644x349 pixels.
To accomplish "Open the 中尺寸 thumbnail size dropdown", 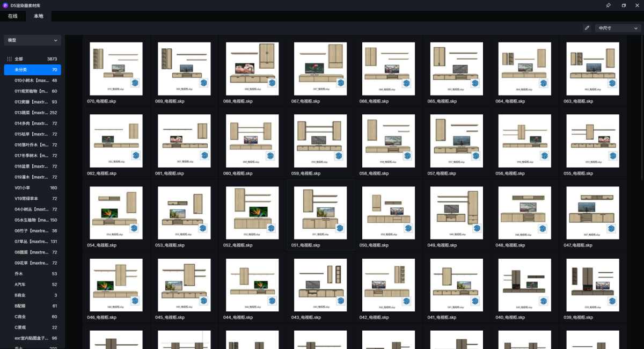I will pyautogui.click(x=618, y=28).
